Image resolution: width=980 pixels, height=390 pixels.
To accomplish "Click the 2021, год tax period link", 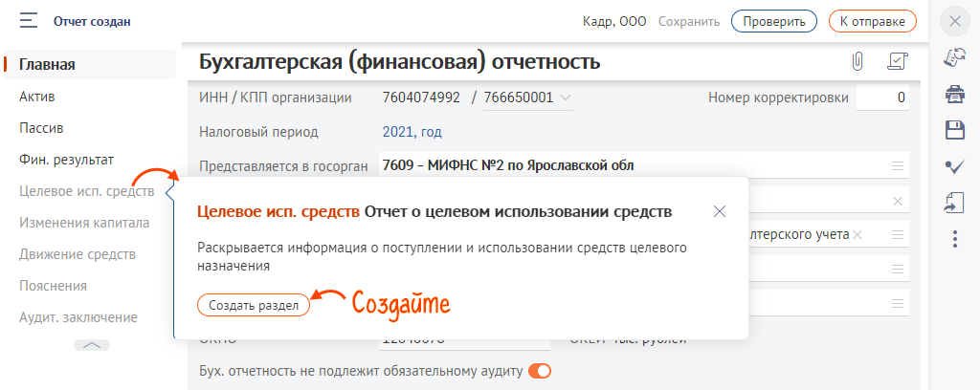I will 412,132.
